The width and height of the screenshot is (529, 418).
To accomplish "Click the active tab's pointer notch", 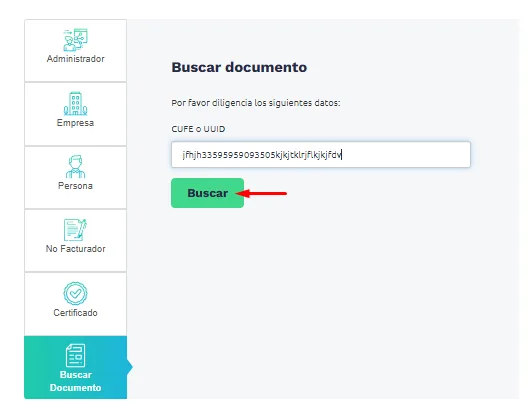I will pos(130,367).
